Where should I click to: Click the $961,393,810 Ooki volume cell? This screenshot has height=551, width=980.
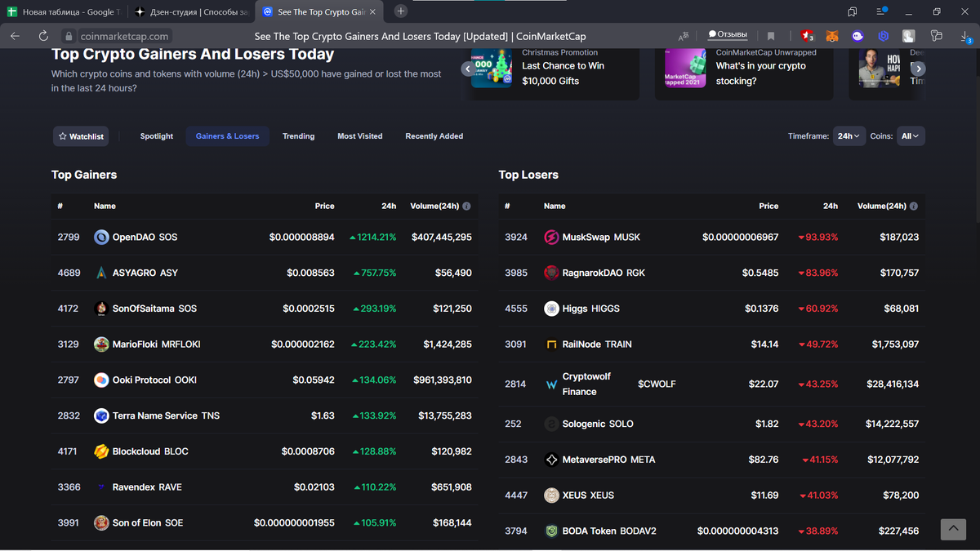click(x=443, y=380)
